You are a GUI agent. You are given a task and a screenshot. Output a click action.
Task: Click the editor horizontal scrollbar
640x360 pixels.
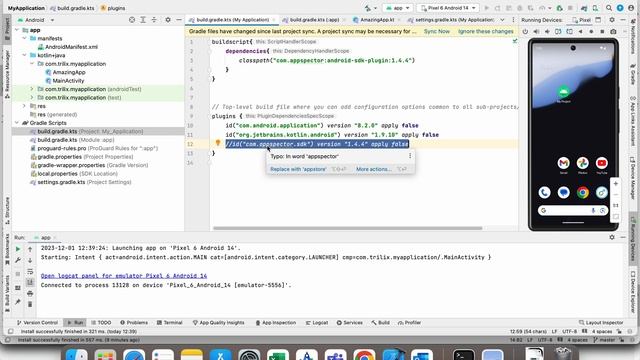347,228
